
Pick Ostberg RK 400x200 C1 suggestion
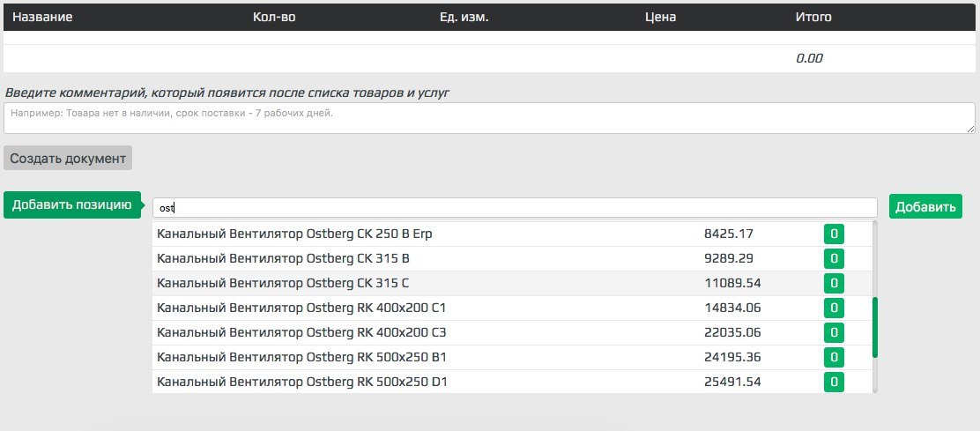point(512,308)
